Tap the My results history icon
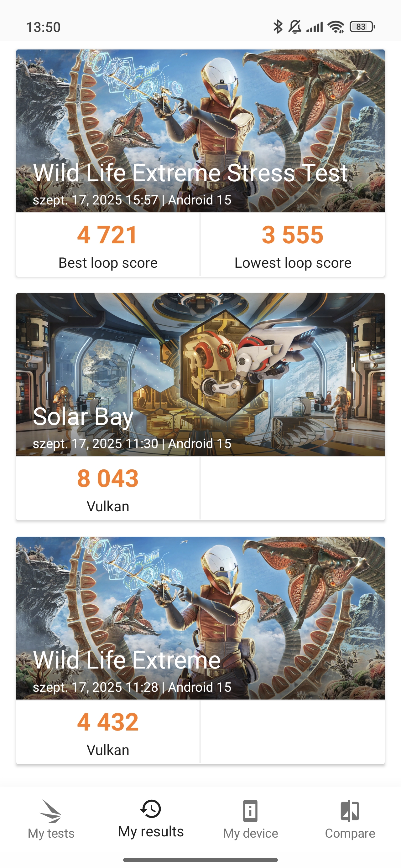401x868 pixels. [x=150, y=809]
